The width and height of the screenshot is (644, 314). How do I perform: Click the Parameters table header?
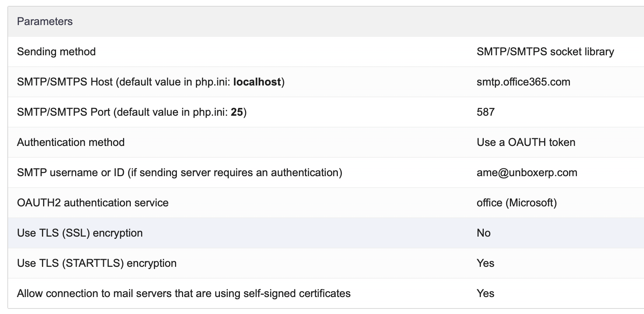[x=45, y=21]
